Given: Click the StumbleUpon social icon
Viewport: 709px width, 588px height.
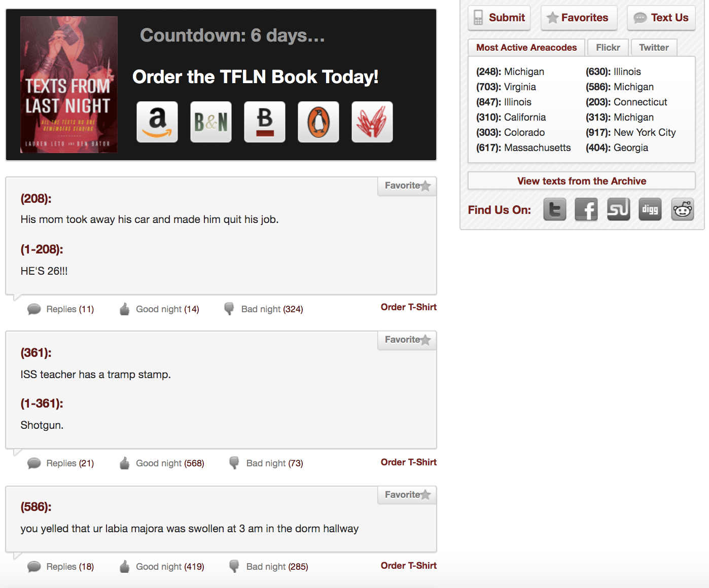Looking at the screenshot, I should [619, 209].
